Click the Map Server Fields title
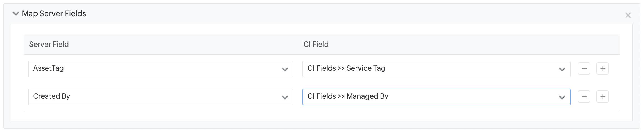644x134 pixels. click(54, 14)
